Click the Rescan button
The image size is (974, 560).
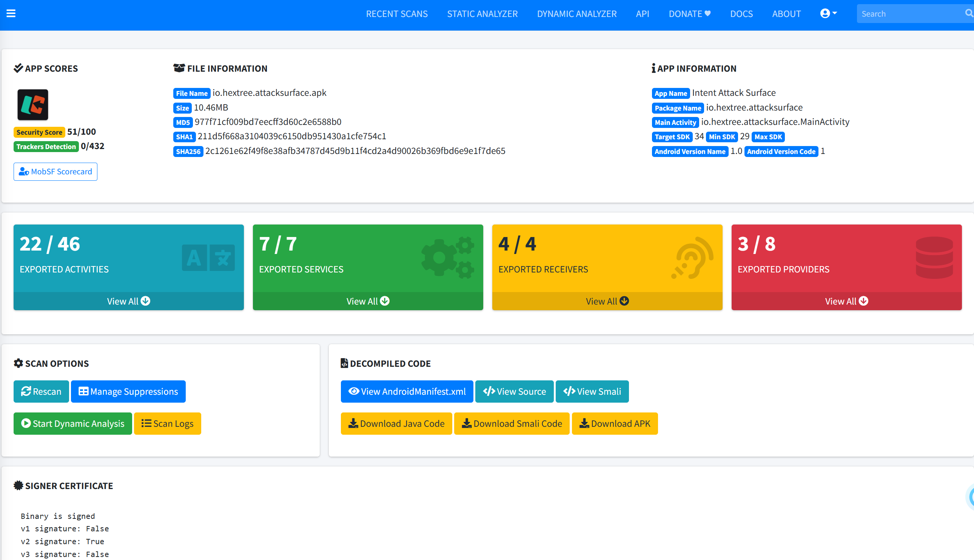tap(41, 392)
